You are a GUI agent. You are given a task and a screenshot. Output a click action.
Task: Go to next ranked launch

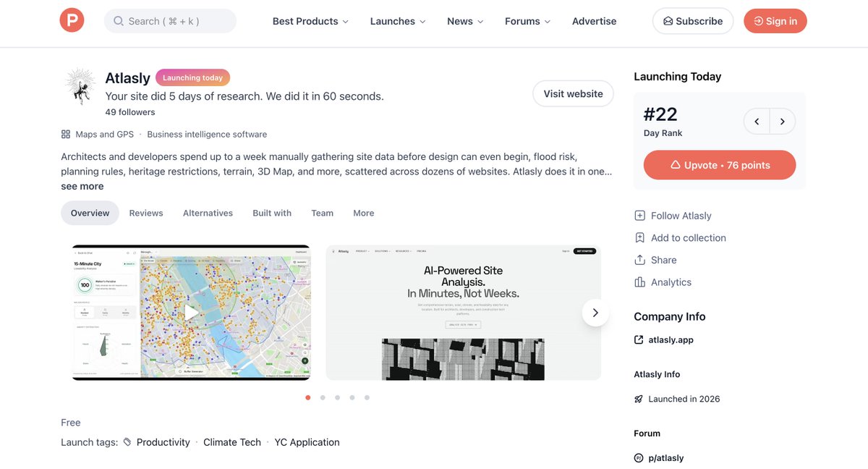point(783,122)
